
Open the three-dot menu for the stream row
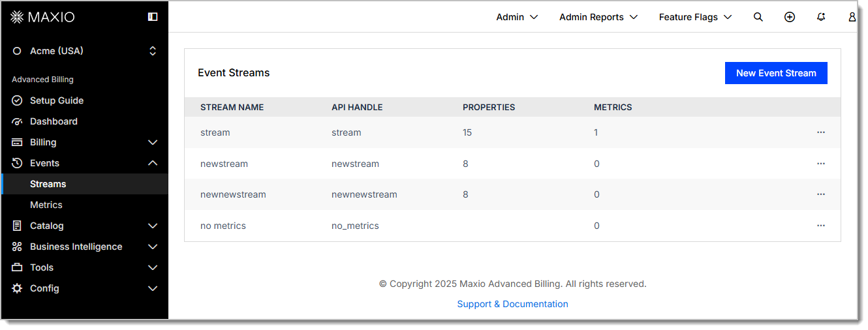[x=820, y=132]
